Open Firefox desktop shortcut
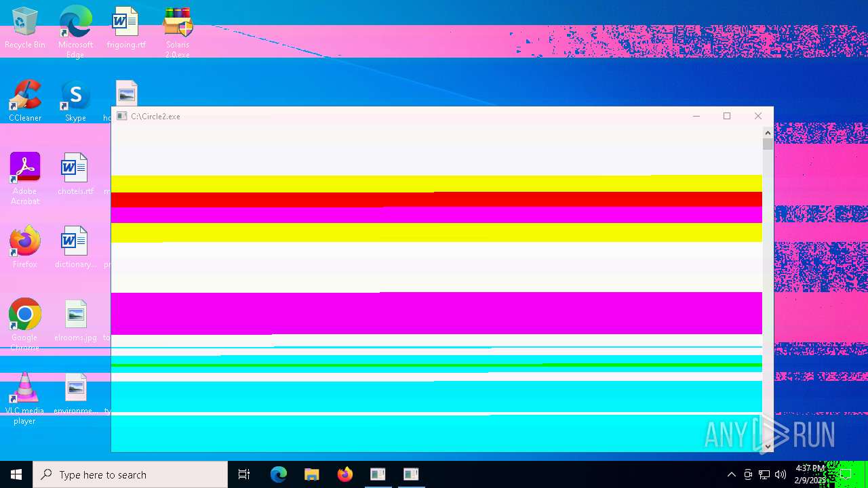The width and height of the screenshot is (868, 488). (x=25, y=247)
